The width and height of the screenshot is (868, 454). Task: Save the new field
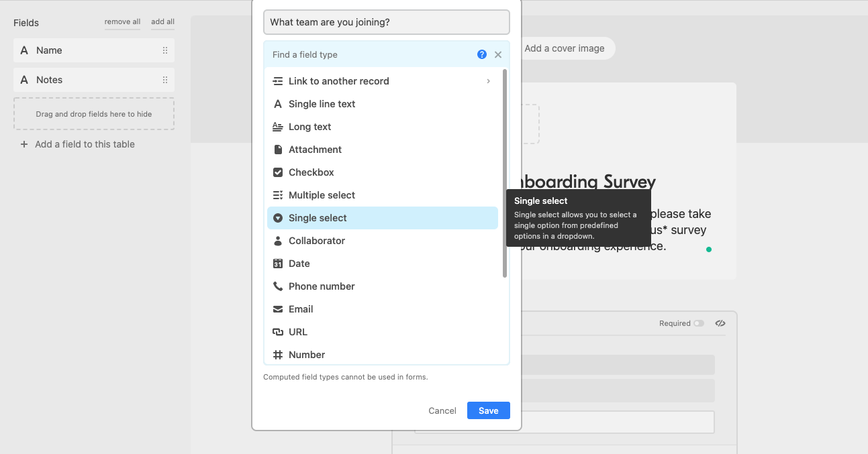(x=488, y=410)
